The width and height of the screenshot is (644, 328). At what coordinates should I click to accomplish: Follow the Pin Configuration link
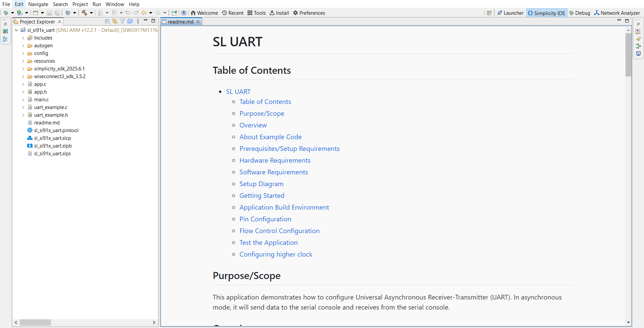pyautogui.click(x=265, y=219)
